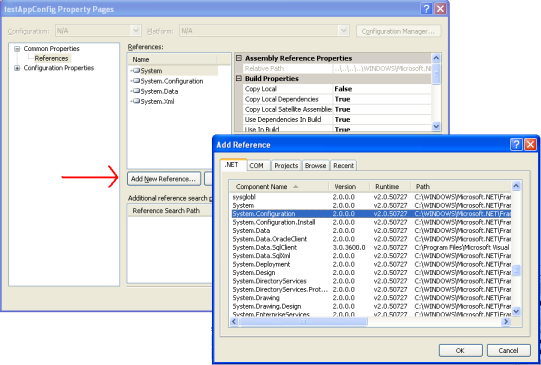Click left arrow of horizontal scrollbar

[x=234, y=322]
